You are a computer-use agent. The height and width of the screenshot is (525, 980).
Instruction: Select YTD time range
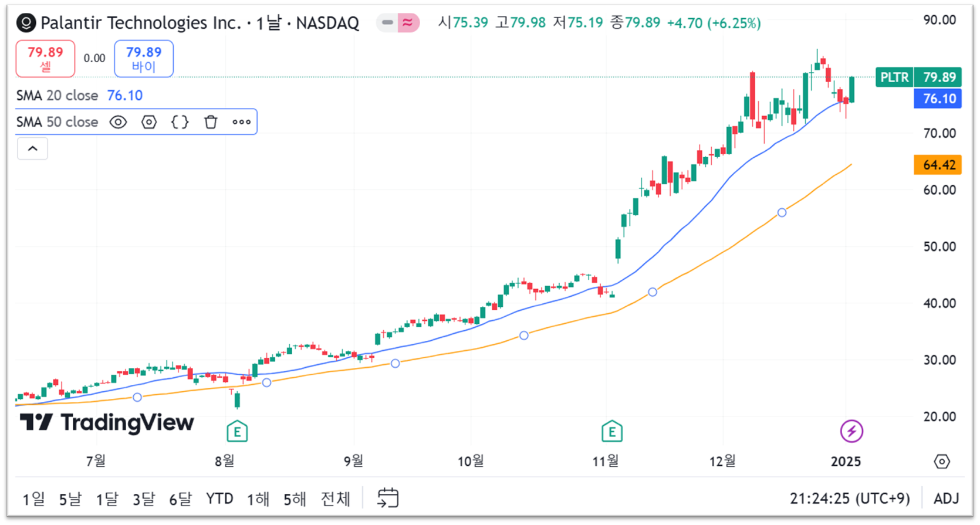click(x=219, y=499)
